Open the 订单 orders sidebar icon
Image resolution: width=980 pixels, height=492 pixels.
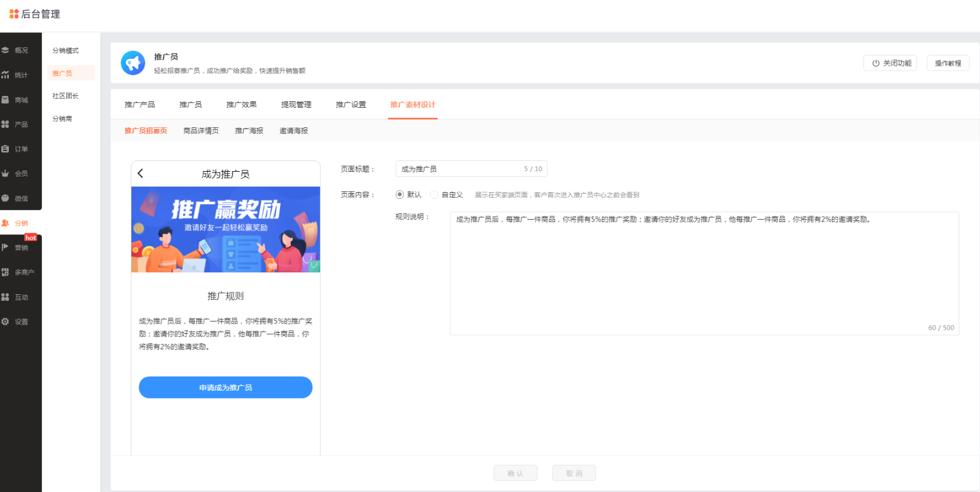coord(5,149)
